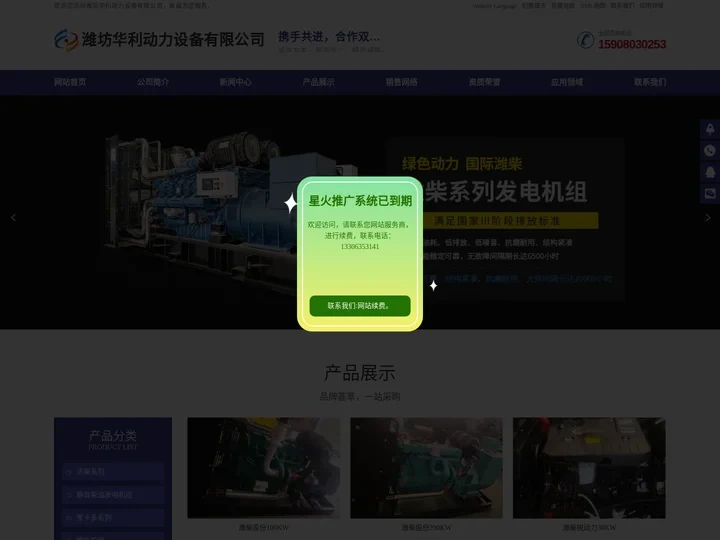
Task: Click the bottom floating sidebar message icon
Action: pyautogui.click(x=710, y=193)
